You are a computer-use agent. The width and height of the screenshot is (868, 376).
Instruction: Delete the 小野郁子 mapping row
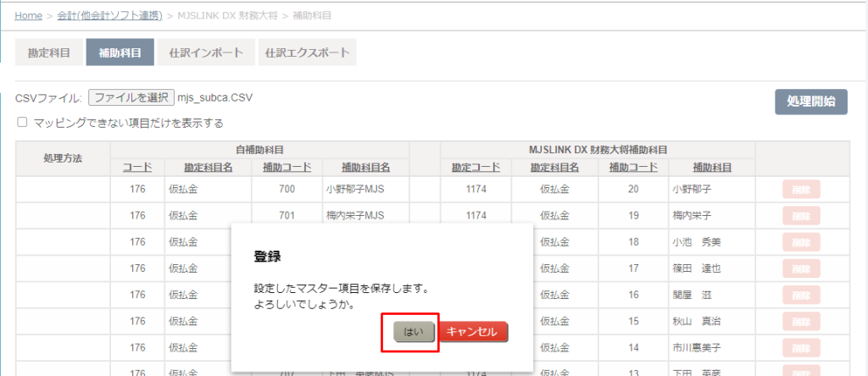[801, 189]
